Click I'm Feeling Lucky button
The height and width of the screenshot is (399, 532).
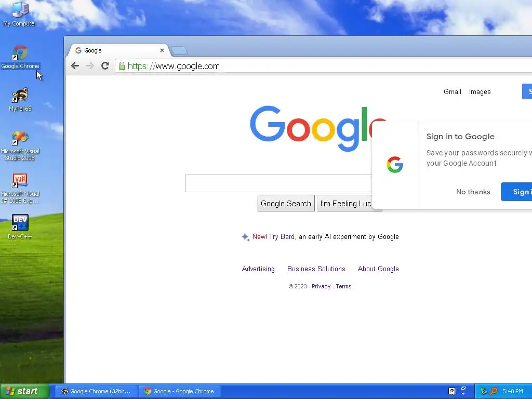click(344, 203)
